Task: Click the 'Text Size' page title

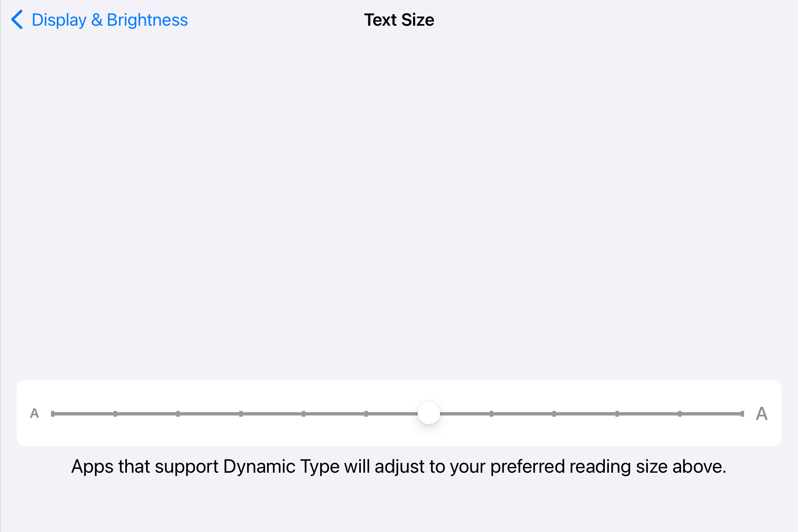Action: 399,20
